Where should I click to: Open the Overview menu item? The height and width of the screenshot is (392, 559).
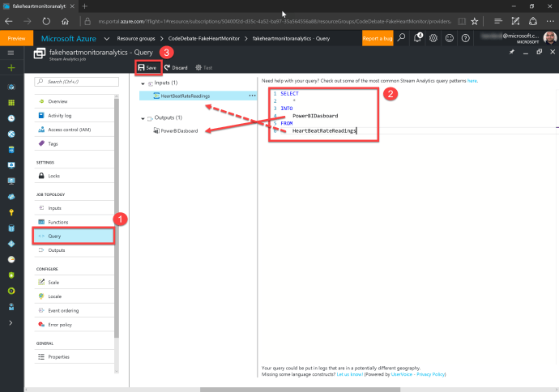click(x=58, y=101)
